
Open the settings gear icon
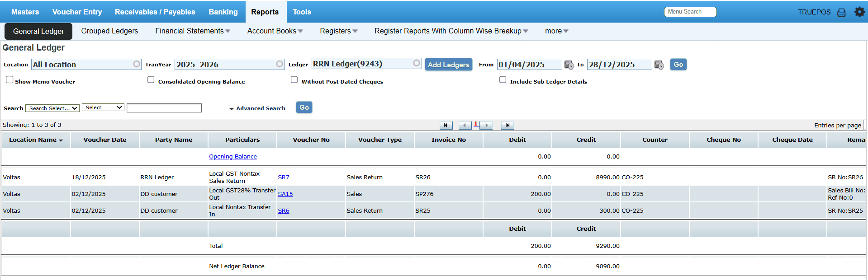(859, 12)
